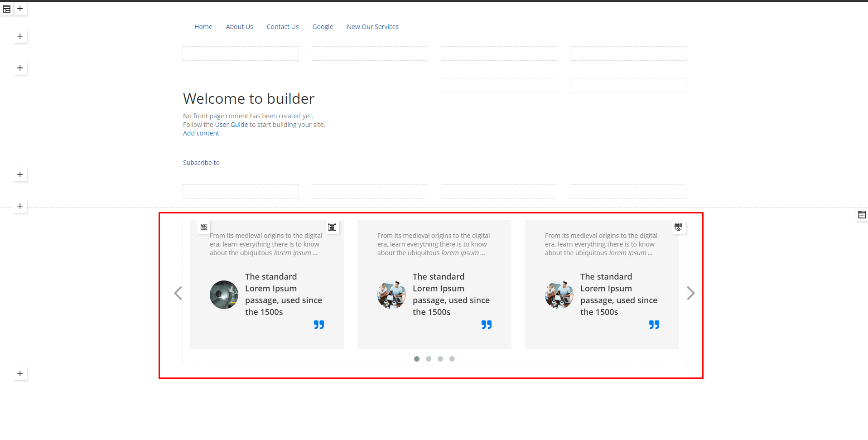Click plus button on dashed line below carousel
The height and width of the screenshot is (440, 868).
point(20,373)
